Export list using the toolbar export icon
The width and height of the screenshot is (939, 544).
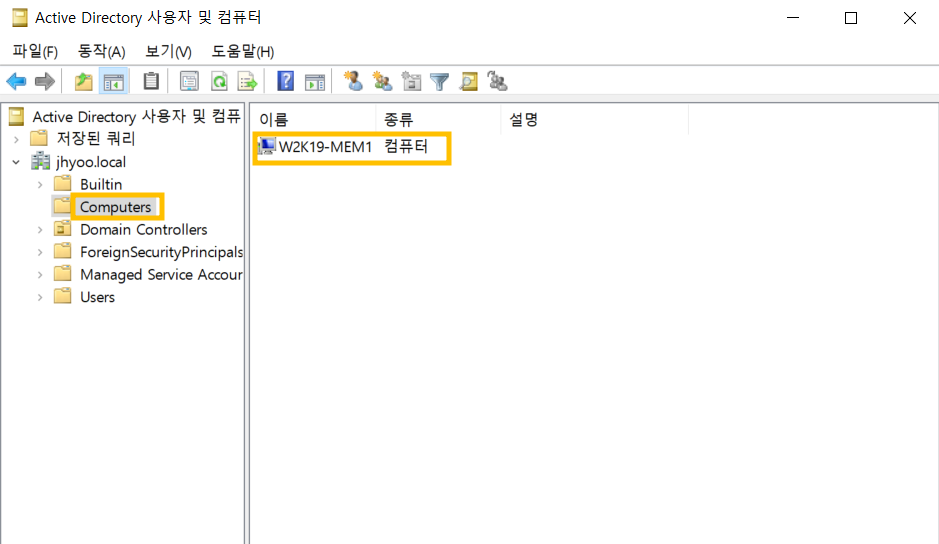[247, 81]
